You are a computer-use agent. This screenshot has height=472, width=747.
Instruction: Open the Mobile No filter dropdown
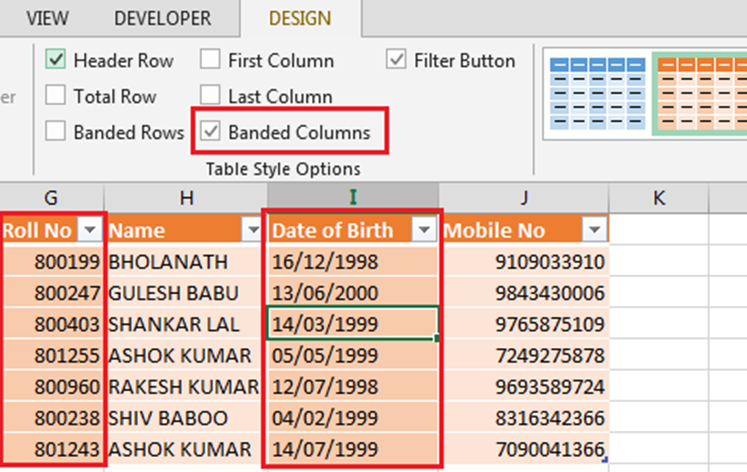pos(594,231)
